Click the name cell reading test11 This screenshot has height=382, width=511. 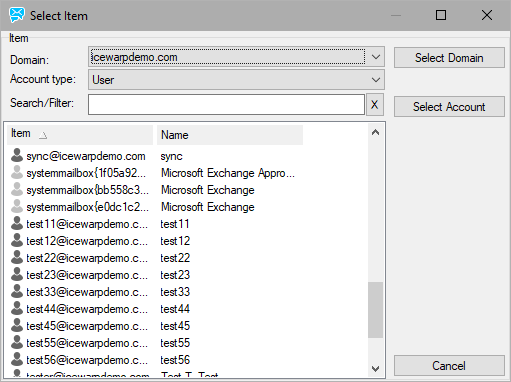point(175,224)
